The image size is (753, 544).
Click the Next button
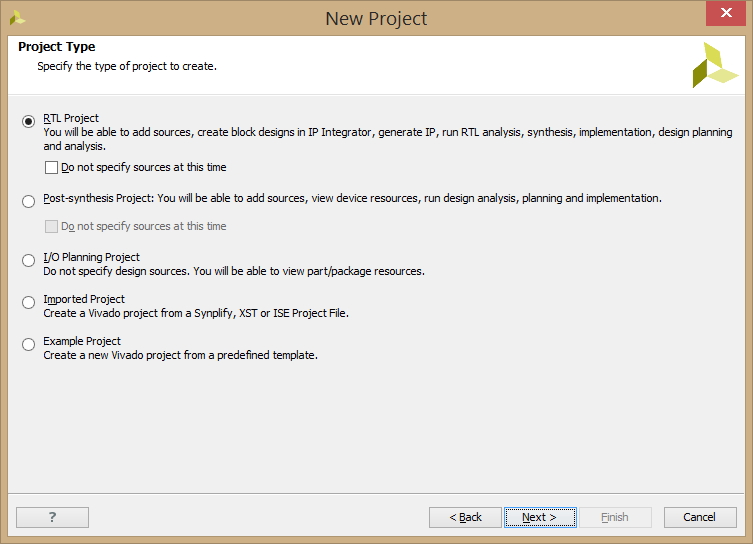540,517
